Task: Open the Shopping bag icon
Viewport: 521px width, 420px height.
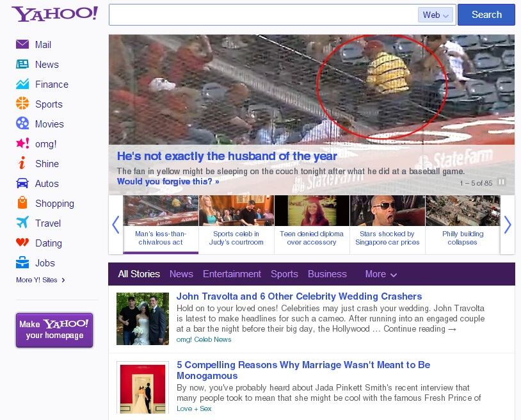Action: pos(22,203)
